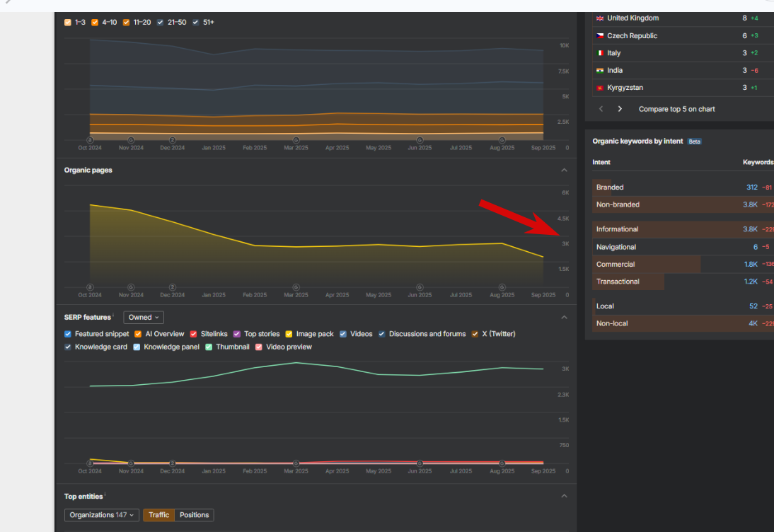Click the info icon beside Top entities
The width and height of the screenshot is (774, 532).
click(105, 494)
